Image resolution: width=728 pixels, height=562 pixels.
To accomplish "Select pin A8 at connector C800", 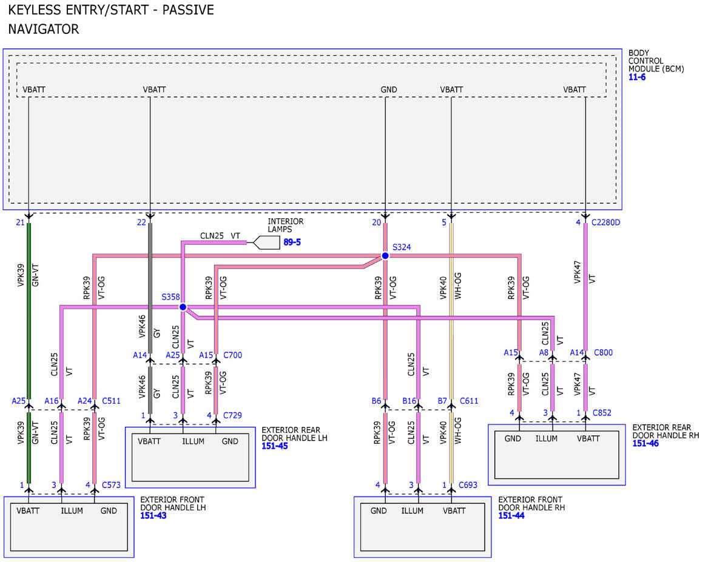I will (544, 352).
